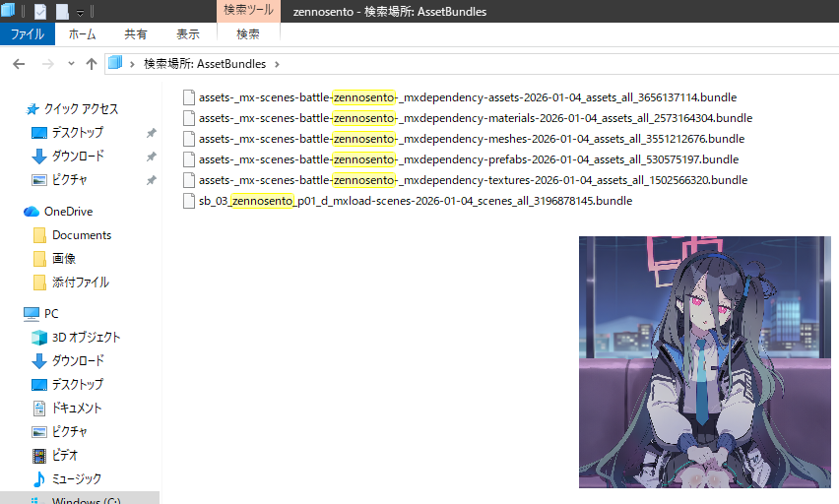Click the anime character image thumbnail
839x504 pixels.
pyautogui.click(x=704, y=361)
